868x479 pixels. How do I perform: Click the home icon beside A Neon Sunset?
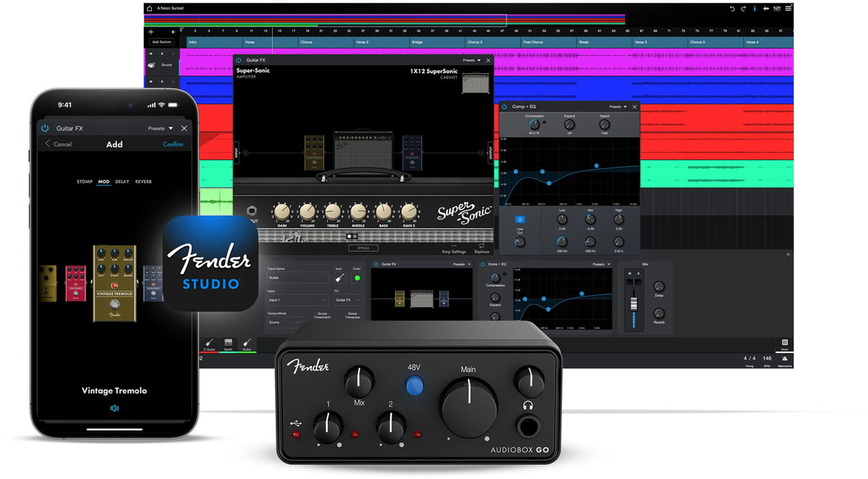149,8
